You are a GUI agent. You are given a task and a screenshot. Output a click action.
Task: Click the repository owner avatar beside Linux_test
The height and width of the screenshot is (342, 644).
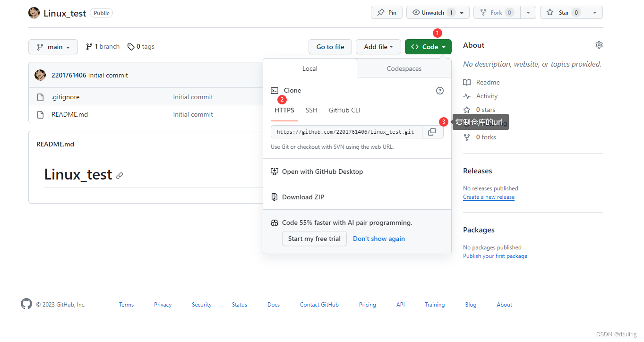(34, 13)
